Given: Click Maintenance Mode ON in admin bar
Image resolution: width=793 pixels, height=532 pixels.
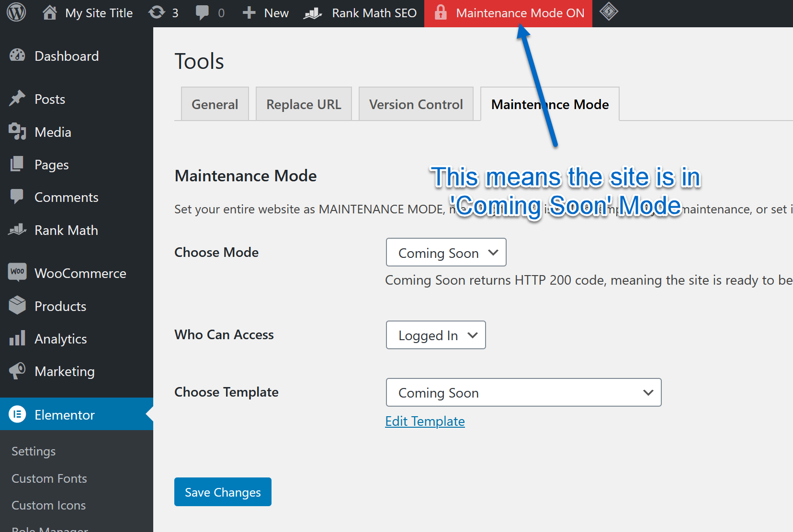Looking at the screenshot, I should coord(508,13).
